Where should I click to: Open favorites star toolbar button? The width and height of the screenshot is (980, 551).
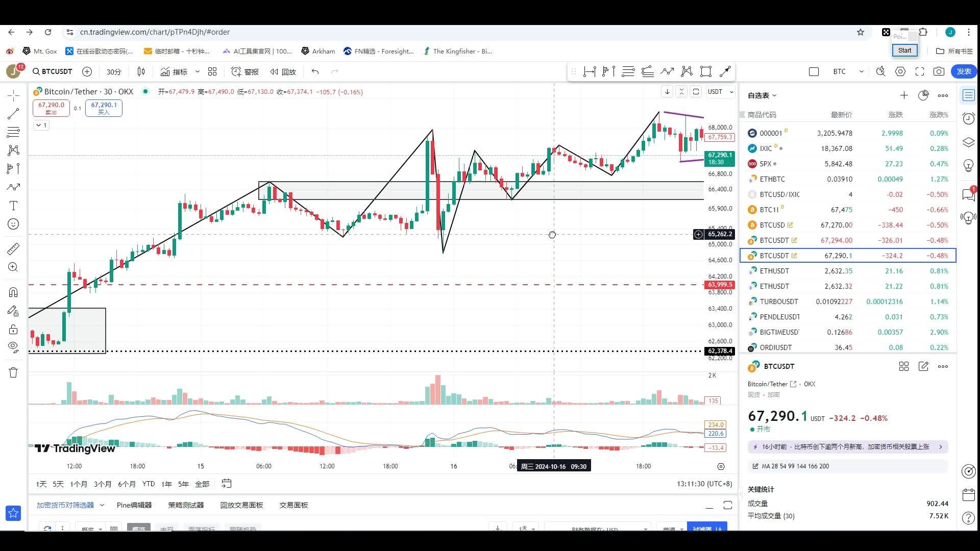pyautogui.click(x=13, y=513)
